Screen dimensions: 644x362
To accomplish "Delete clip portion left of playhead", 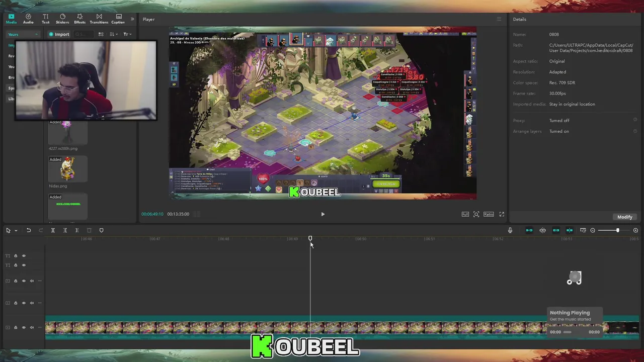I will [x=65, y=230].
